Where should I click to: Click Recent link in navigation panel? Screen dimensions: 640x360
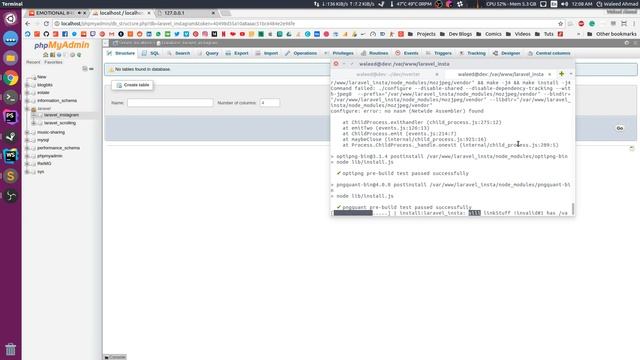pos(33,62)
